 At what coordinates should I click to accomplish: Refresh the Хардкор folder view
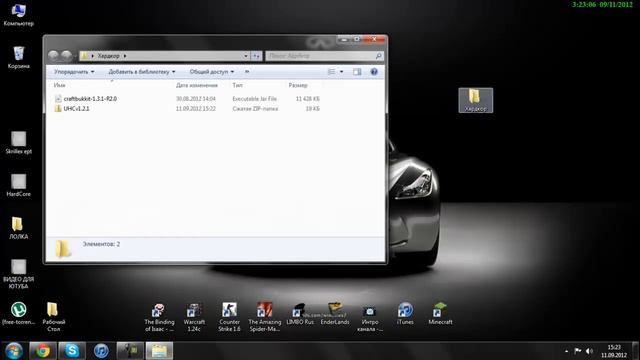point(256,56)
